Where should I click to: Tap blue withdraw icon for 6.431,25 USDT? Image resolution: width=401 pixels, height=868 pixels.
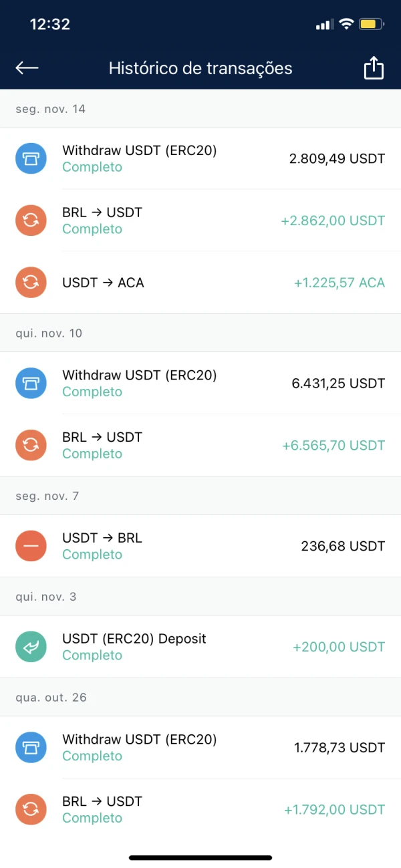click(x=31, y=383)
